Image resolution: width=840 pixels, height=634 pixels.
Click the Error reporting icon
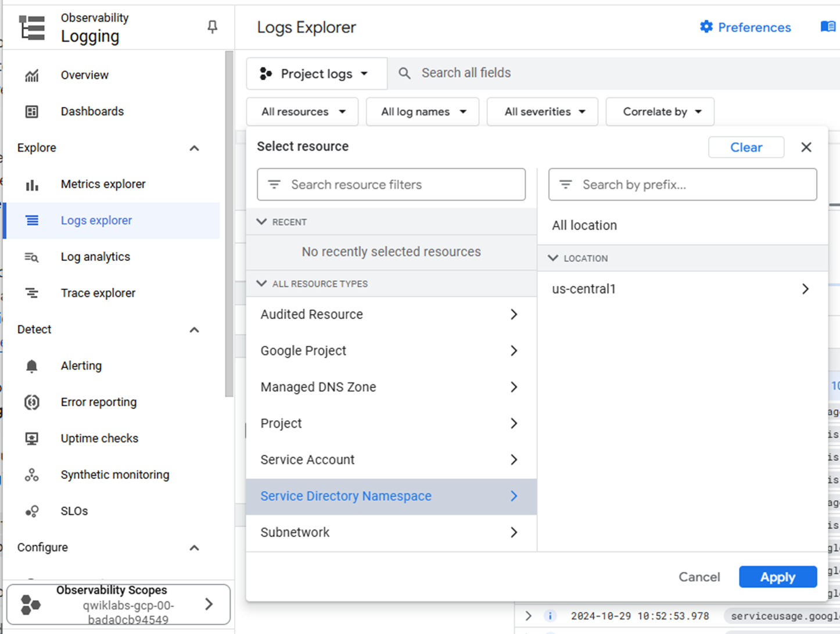(32, 402)
